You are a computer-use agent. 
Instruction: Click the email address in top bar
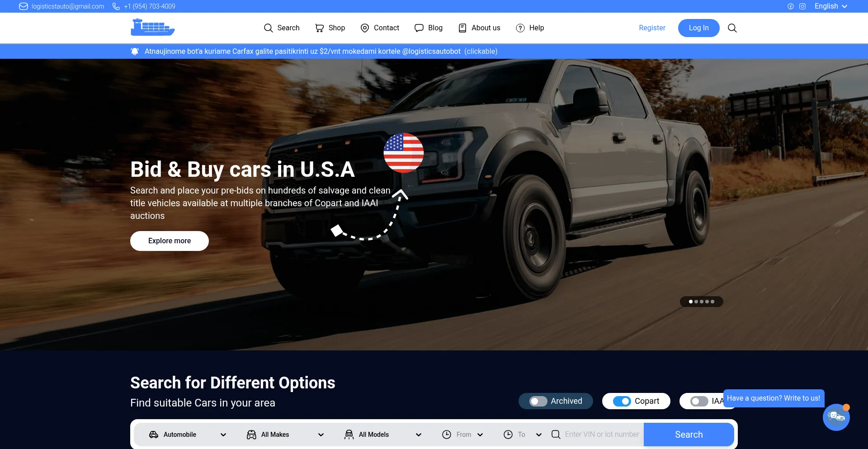(x=67, y=6)
